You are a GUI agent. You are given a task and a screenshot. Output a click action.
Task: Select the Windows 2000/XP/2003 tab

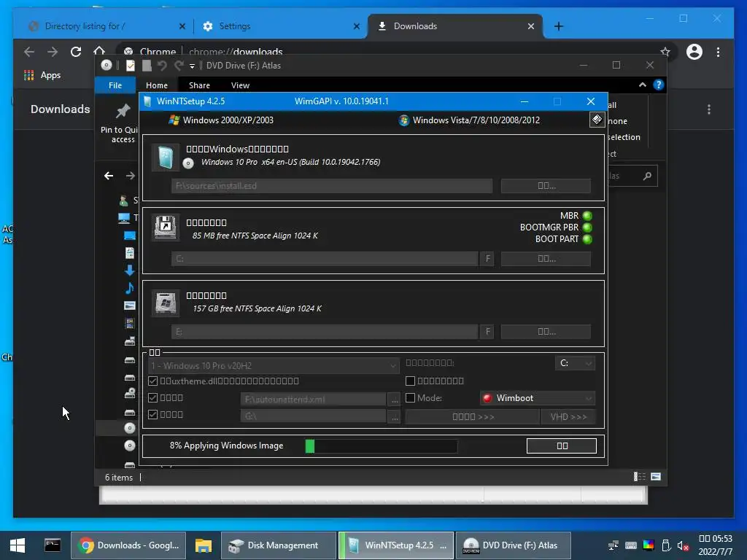coord(221,120)
